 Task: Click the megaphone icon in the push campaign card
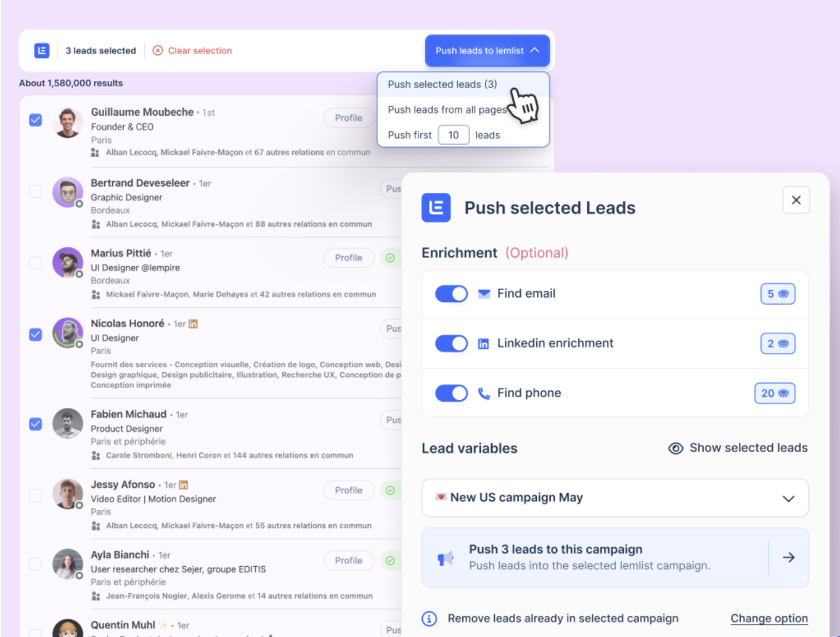click(445, 558)
